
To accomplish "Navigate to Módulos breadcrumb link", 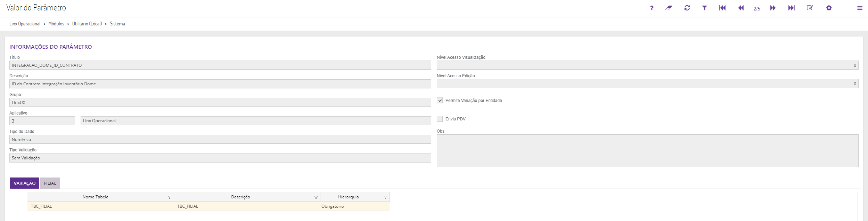I will point(56,24).
